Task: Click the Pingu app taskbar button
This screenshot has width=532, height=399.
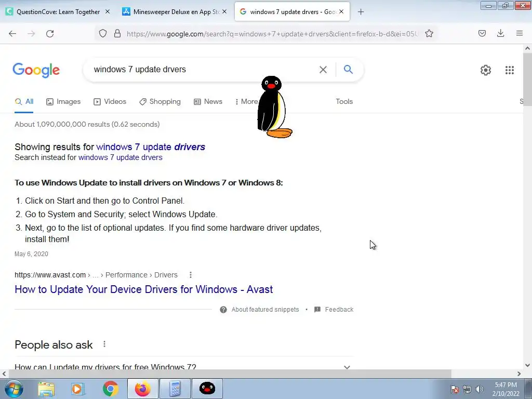Action: click(207, 389)
